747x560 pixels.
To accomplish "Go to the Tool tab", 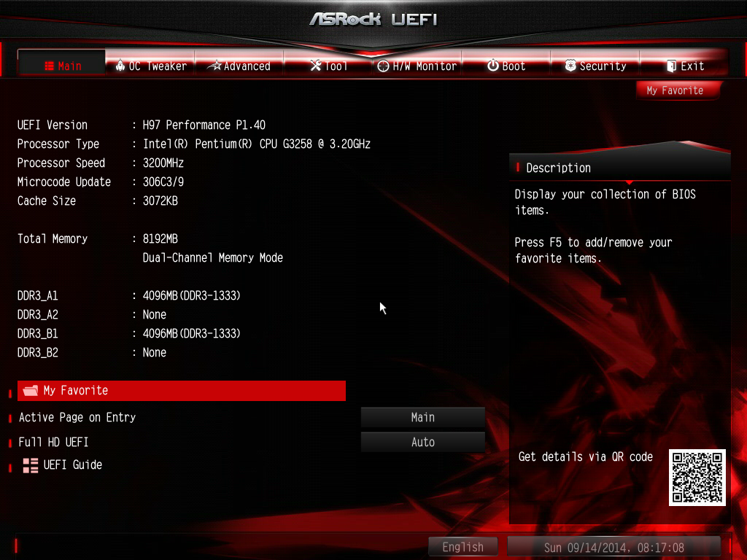I will [328, 63].
